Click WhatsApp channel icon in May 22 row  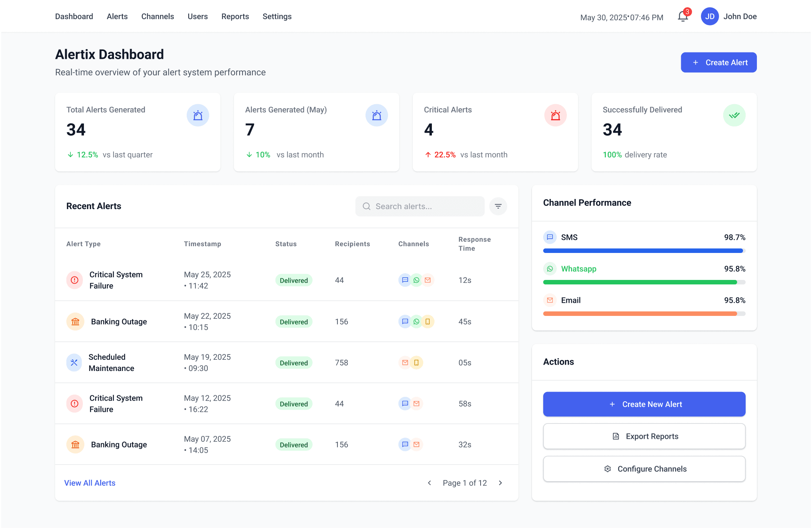(x=416, y=322)
